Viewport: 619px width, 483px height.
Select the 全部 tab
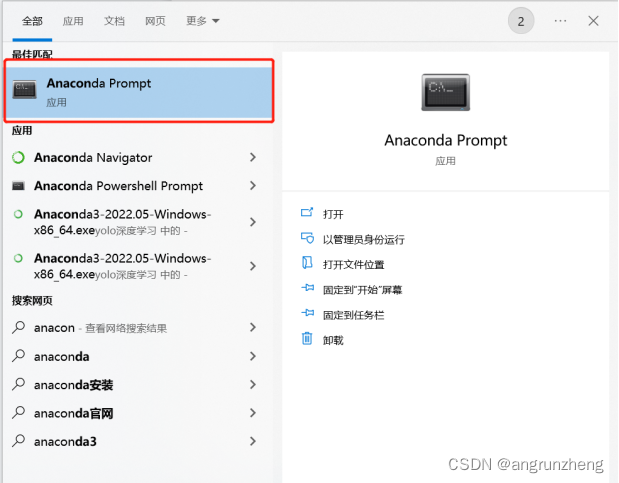32,21
